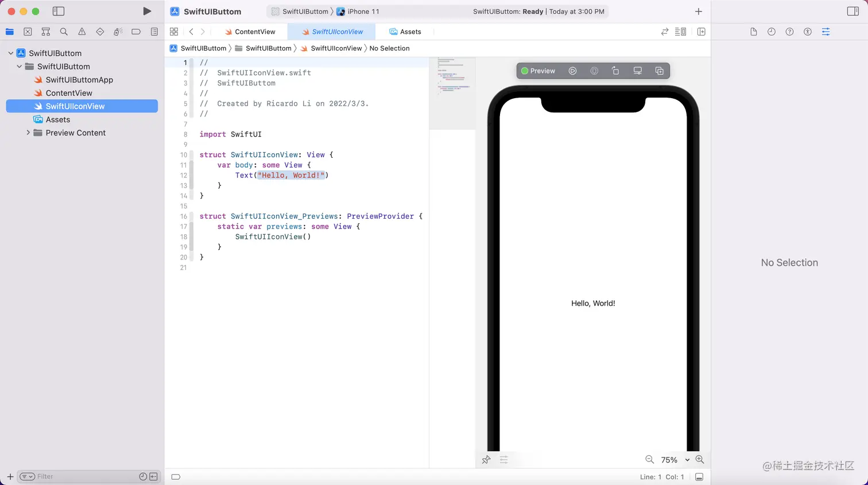Open the Report navigator
868x485 pixels.
tap(154, 32)
